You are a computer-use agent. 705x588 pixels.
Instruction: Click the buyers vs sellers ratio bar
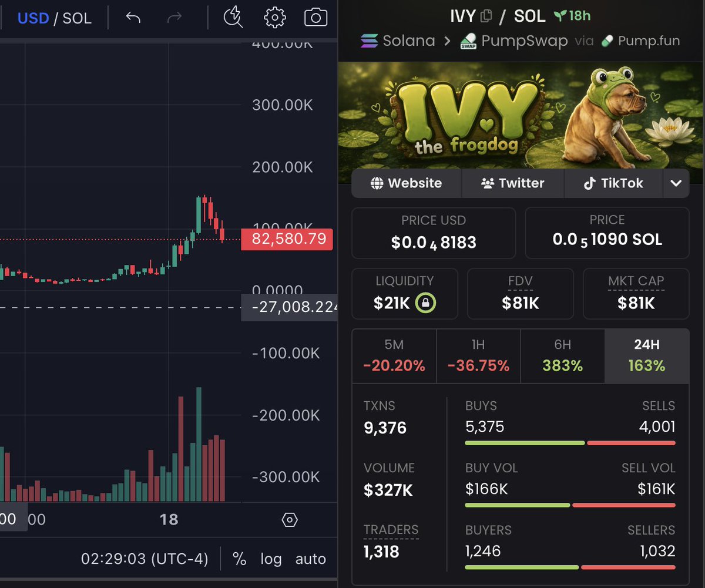(570, 567)
